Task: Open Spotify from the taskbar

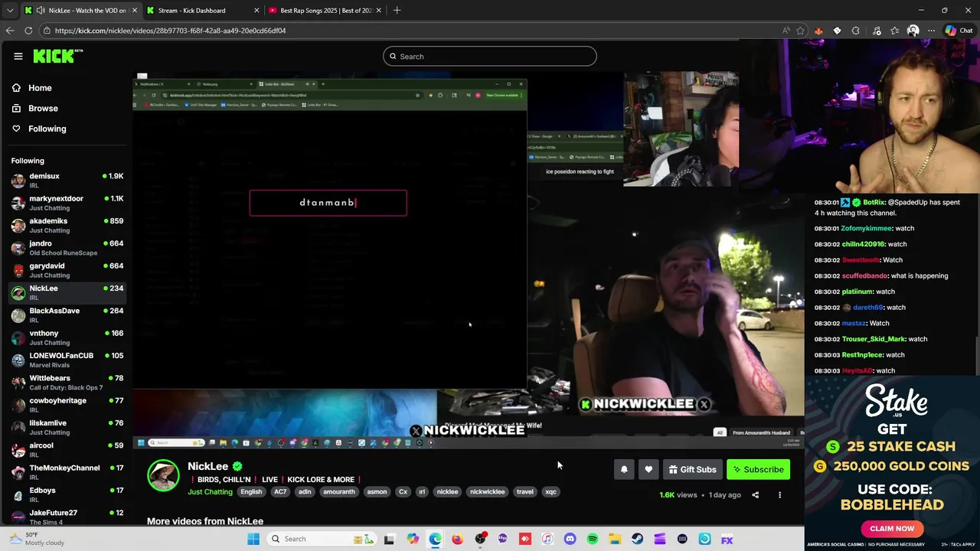Action: [x=593, y=539]
